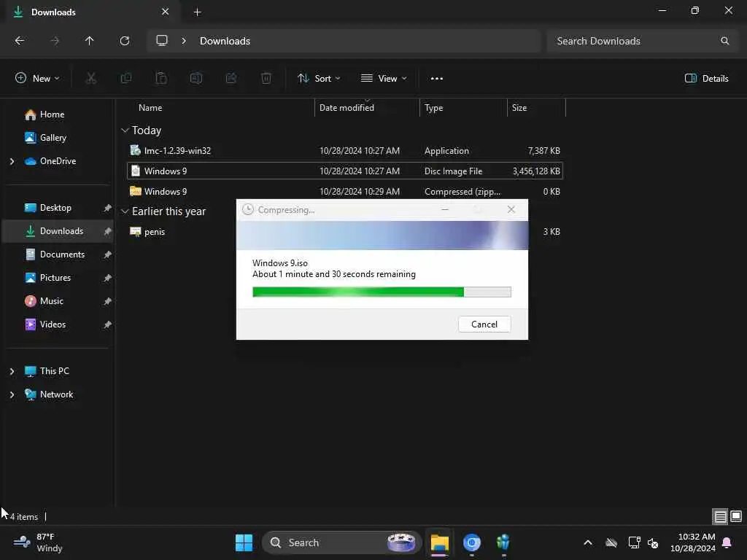Click the Paste clipboard toolbar icon
Image resolution: width=747 pixels, height=560 pixels.
[161, 79]
